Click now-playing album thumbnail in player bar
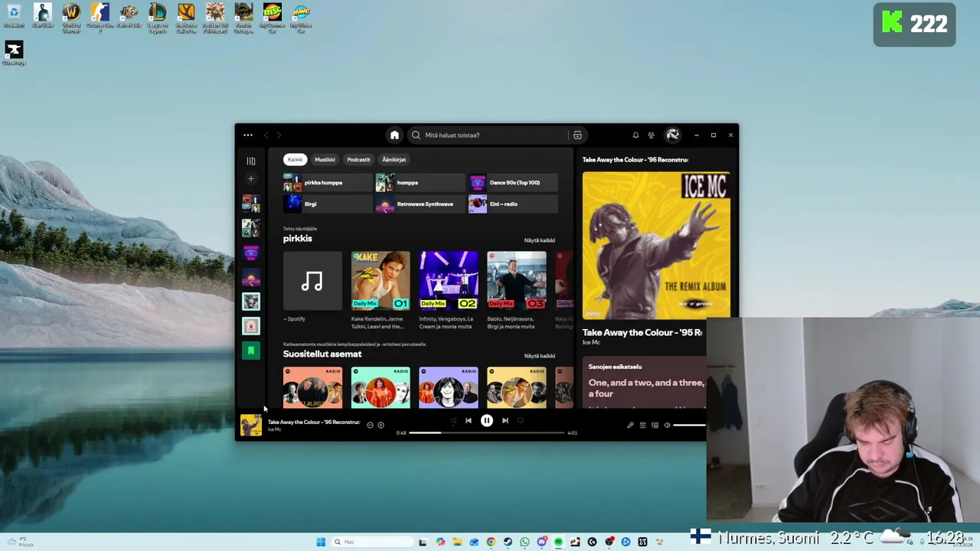This screenshot has width=980, height=551. (x=250, y=425)
